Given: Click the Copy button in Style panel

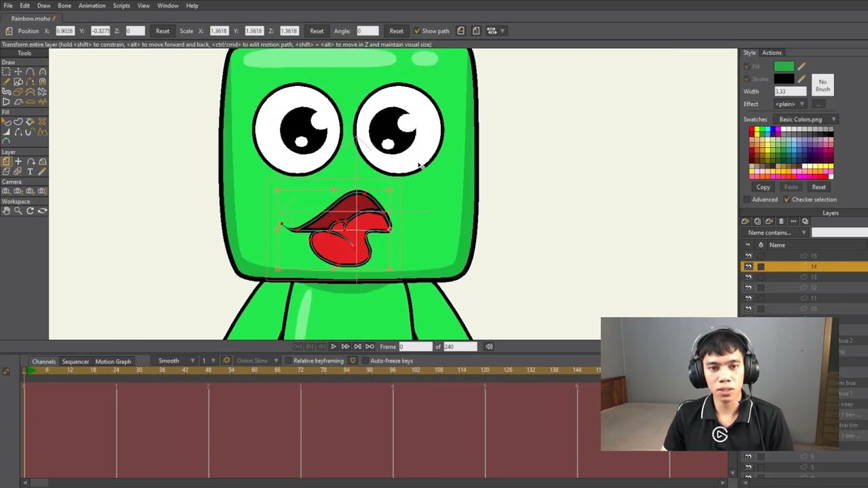Looking at the screenshot, I should tap(763, 187).
